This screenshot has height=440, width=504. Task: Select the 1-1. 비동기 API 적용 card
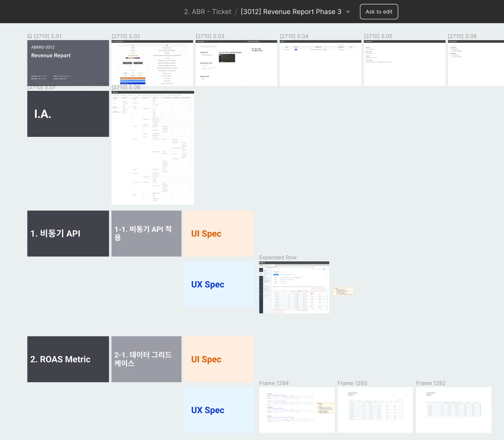tap(146, 233)
